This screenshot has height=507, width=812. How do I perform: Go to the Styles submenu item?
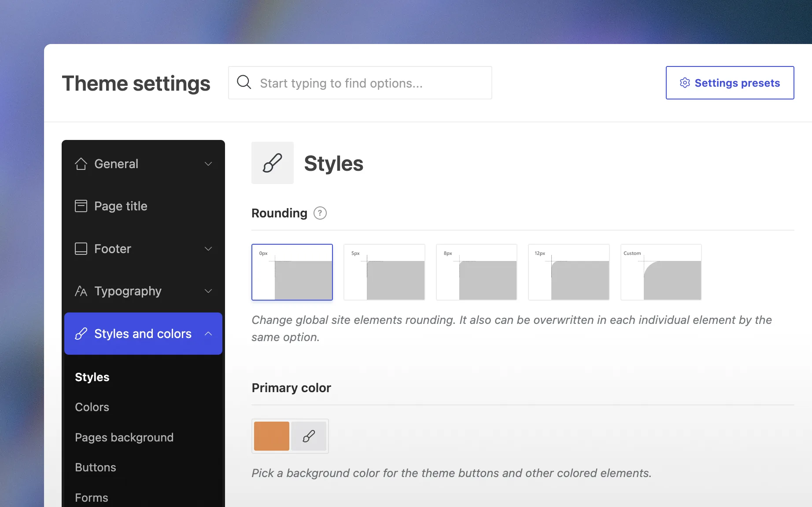pos(92,377)
